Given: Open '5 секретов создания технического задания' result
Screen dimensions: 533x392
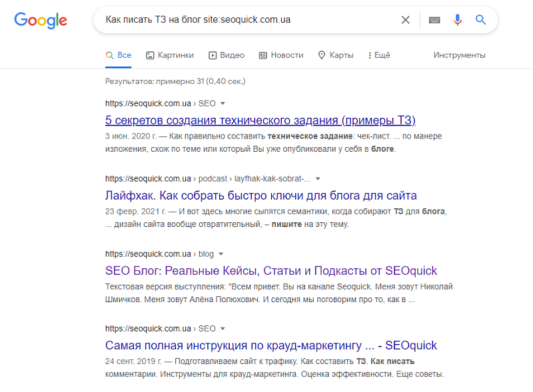Looking at the screenshot, I should click(x=261, y=120).
